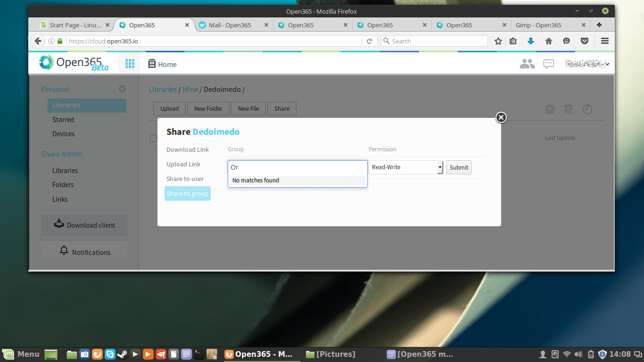
Task: Open the Pocket icon in Firefox toolbar
Action: 585,41
